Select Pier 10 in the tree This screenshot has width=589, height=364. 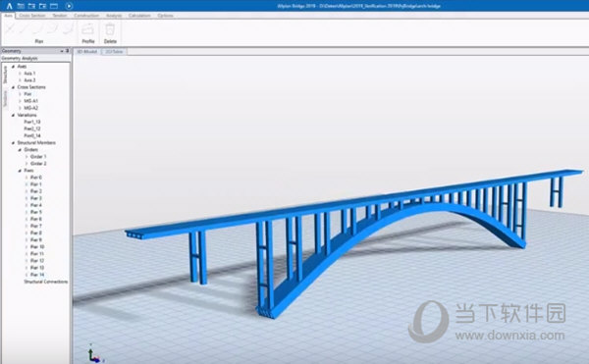coord(37,246)
